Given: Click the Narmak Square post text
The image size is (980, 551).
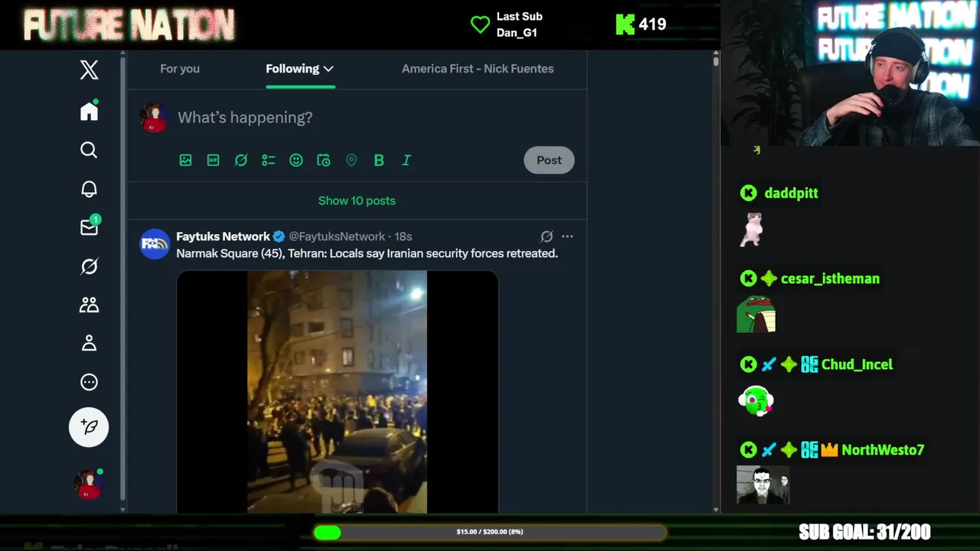Looking at the screenshot, I should (367, 253).
